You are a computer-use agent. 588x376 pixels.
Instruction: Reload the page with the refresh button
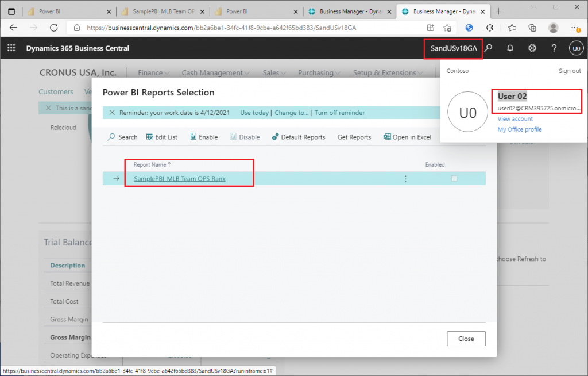click(x=54, y=28)
